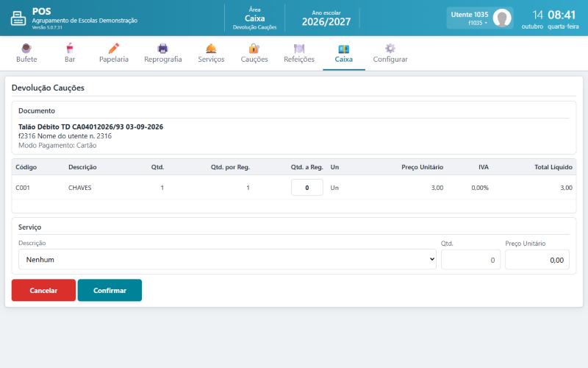Viewport: 588px width, 368px height.
Task: Click the Caixa cash drawer icon
Action: [x=343, y=49]
